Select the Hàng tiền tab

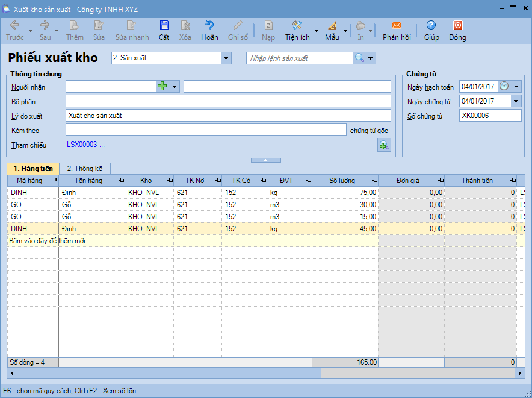point(33,169)
